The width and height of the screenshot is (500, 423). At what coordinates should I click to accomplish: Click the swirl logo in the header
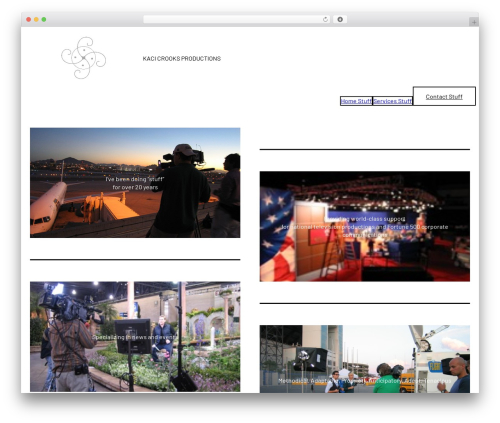click(83, 58)
